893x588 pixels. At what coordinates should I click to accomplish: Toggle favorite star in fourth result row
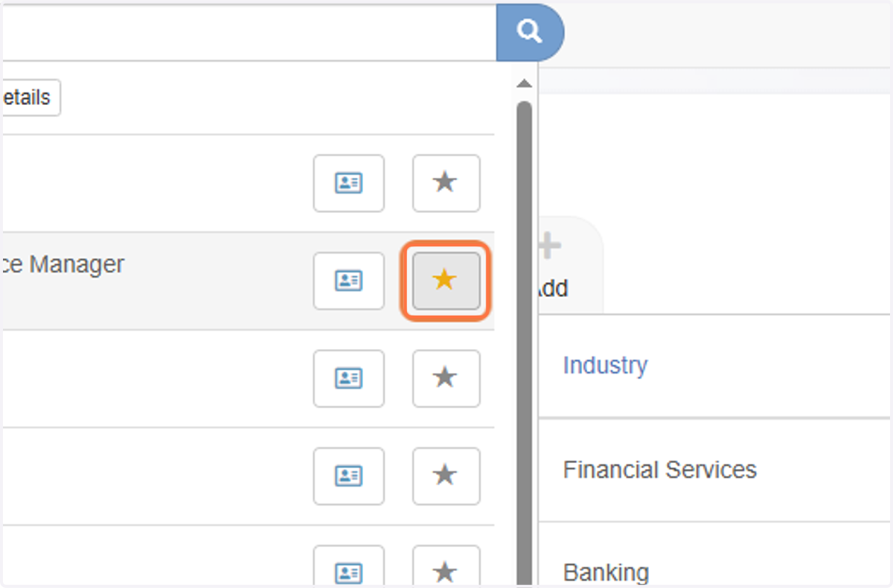[446, 476]
